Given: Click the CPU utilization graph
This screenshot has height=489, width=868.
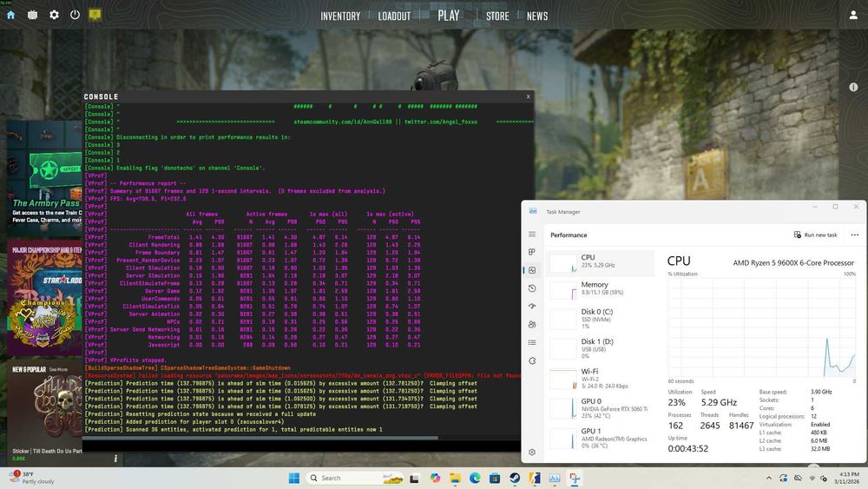Looking at the screenshot, I should click(762, 327).
